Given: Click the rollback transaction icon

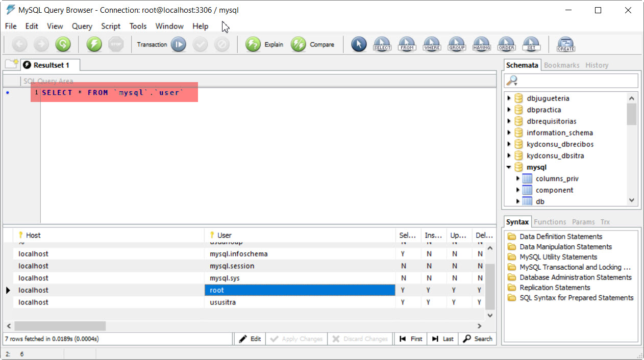Looking at the screenshot, I should coord(221,44).
